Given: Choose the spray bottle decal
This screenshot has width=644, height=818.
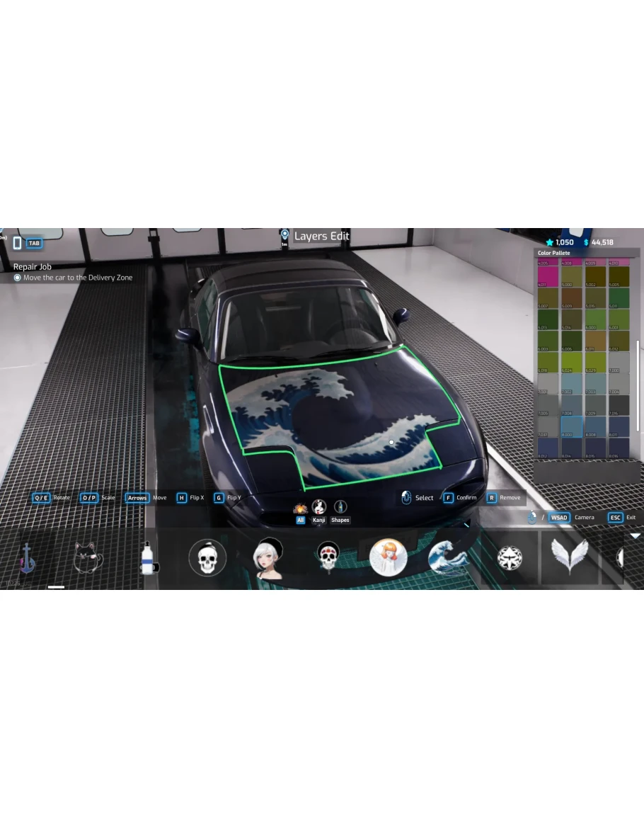Looking at the screenshot, I should (147, 558).
